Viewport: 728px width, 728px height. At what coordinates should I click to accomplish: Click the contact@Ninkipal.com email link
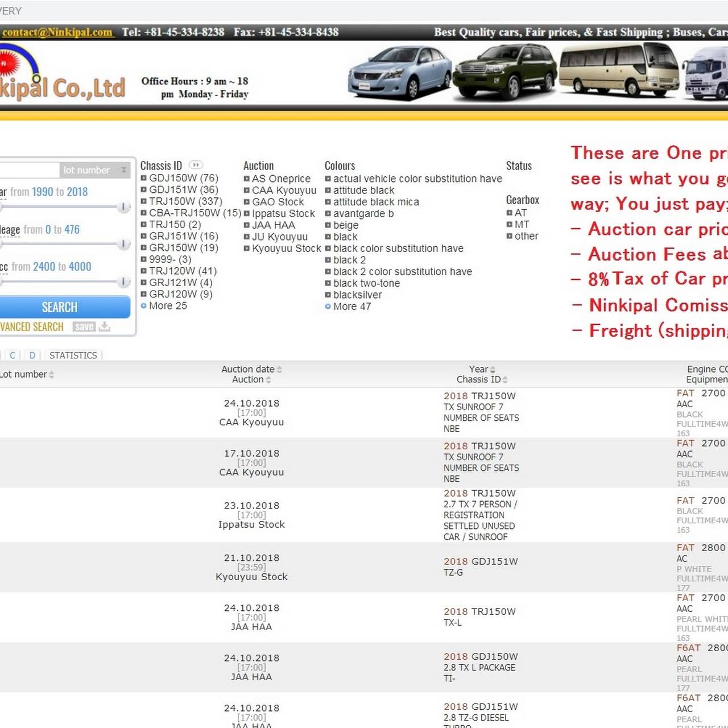tap(57, 32)
